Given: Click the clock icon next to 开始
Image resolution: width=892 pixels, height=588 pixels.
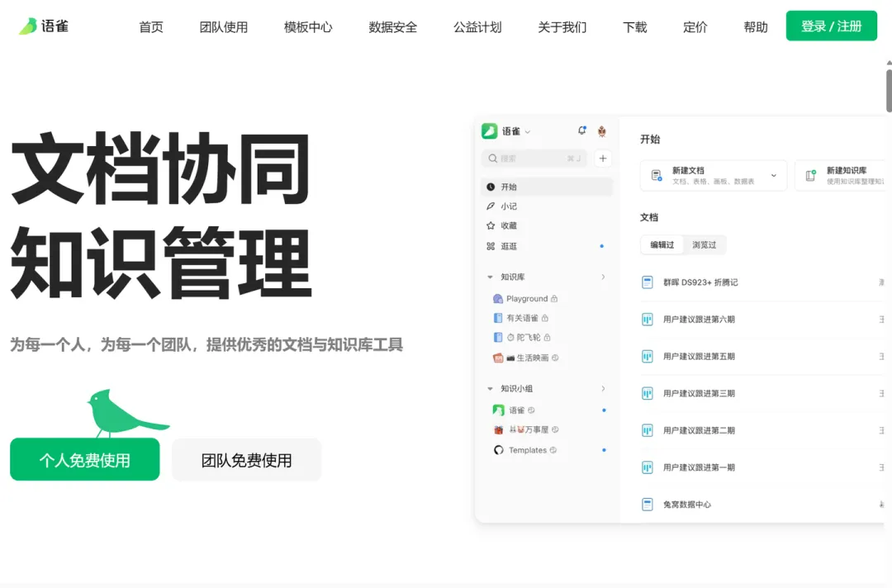Looking at the screenshot, I should (x=491, y=187).
